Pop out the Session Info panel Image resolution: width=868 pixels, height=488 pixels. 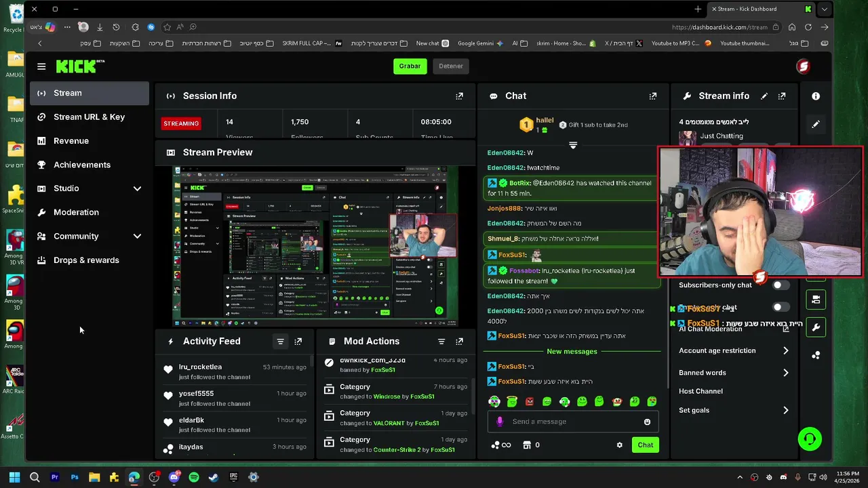[x=459, y=96]
